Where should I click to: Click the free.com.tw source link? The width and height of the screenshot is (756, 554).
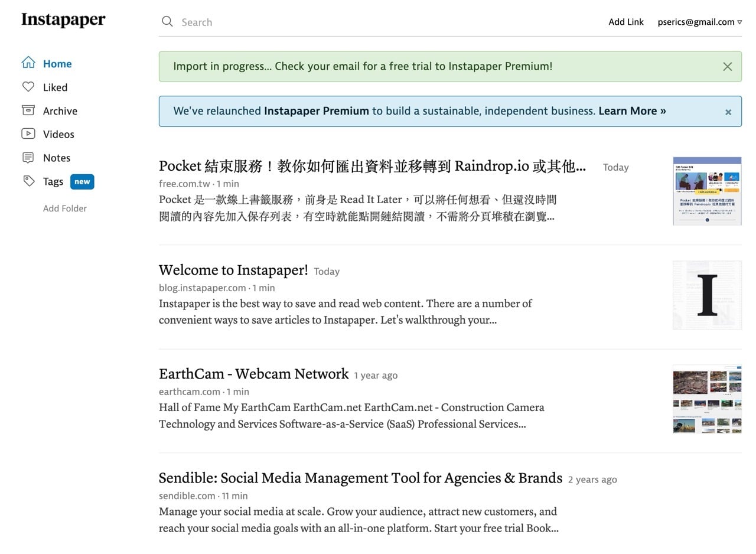184,184
